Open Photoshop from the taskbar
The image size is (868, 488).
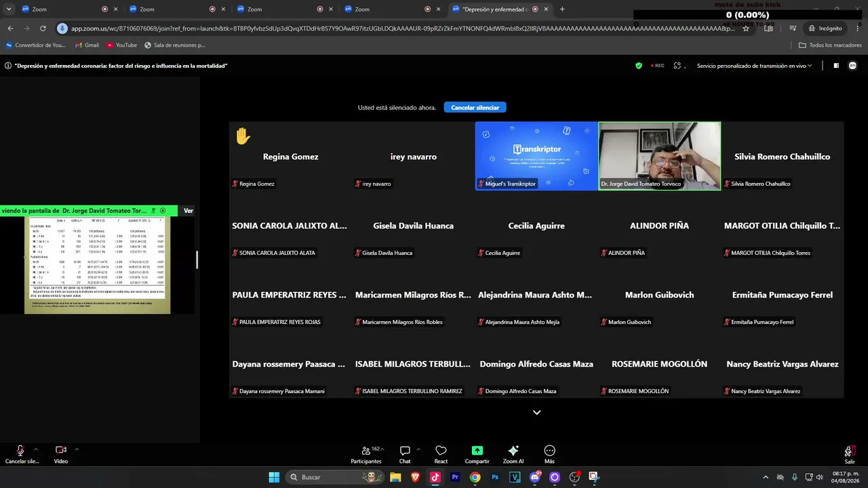[495, 477]
